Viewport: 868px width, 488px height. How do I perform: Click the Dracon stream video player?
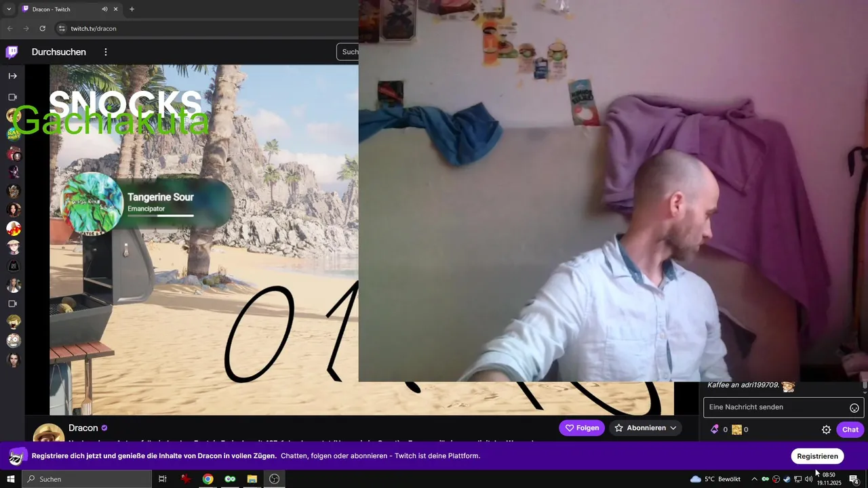click(x=361, y=240)
